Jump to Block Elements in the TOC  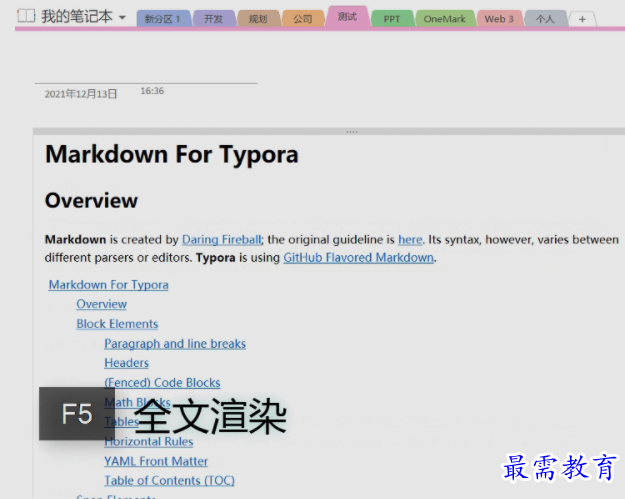117,324
